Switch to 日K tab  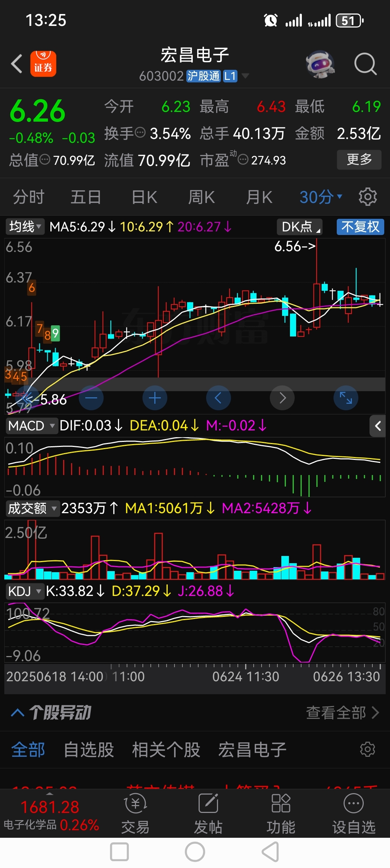click(x=144, y=197)
